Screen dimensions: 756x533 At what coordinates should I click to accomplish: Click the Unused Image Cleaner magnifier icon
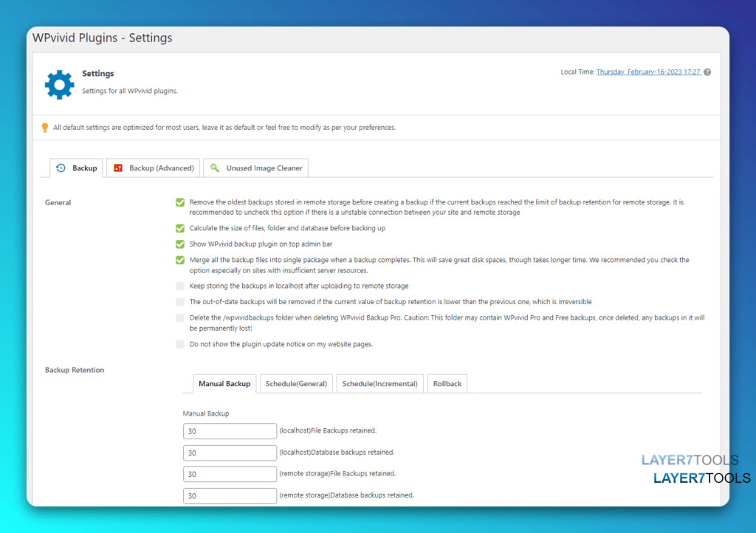(x=215, y=168)
